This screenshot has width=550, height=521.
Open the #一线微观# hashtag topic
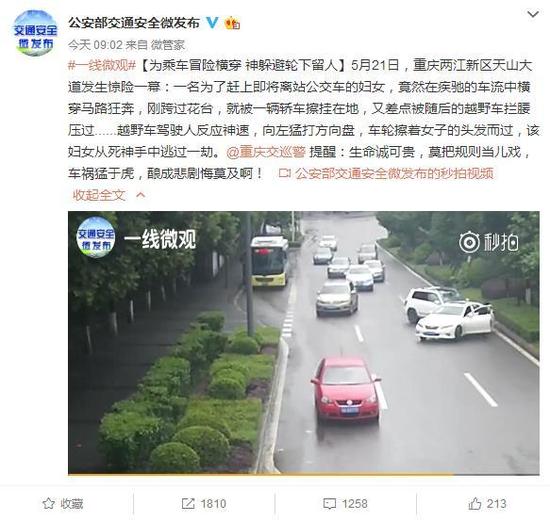point(102,66)
